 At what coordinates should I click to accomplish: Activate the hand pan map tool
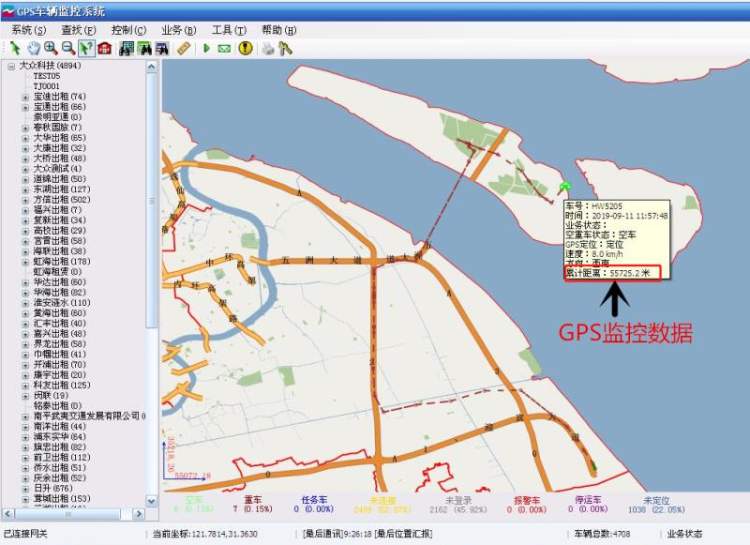coord(33,48)
